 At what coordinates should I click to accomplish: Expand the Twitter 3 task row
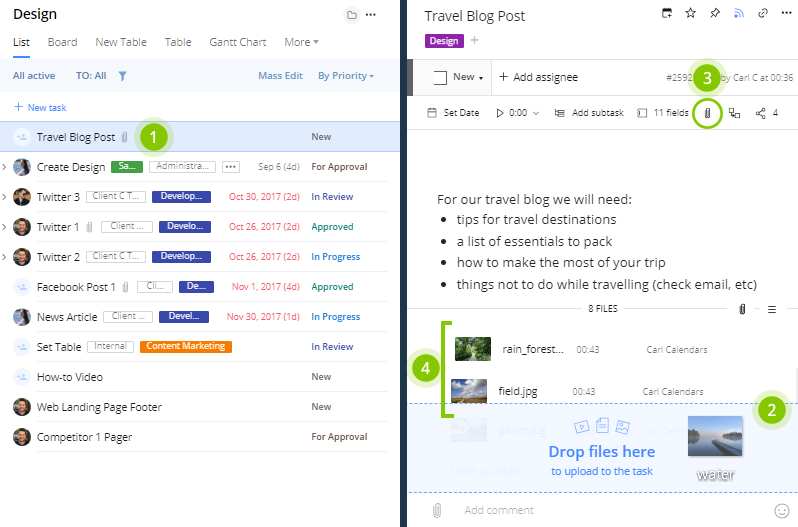(x=4, y=197)
